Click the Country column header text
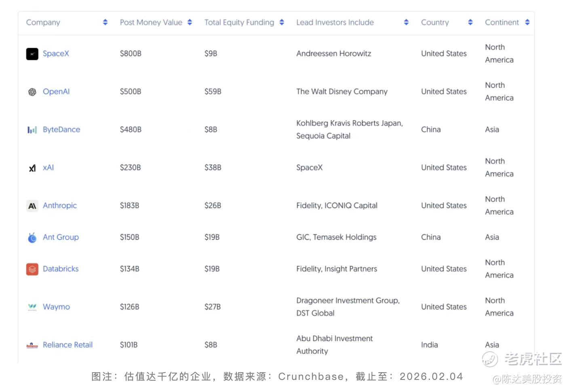 (x=435, y=22)
